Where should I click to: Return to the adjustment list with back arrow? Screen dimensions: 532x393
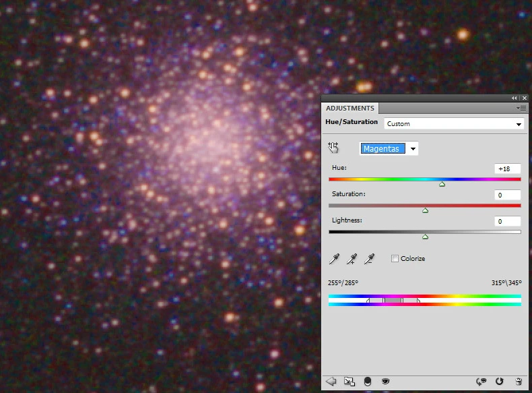coord(331,382)
